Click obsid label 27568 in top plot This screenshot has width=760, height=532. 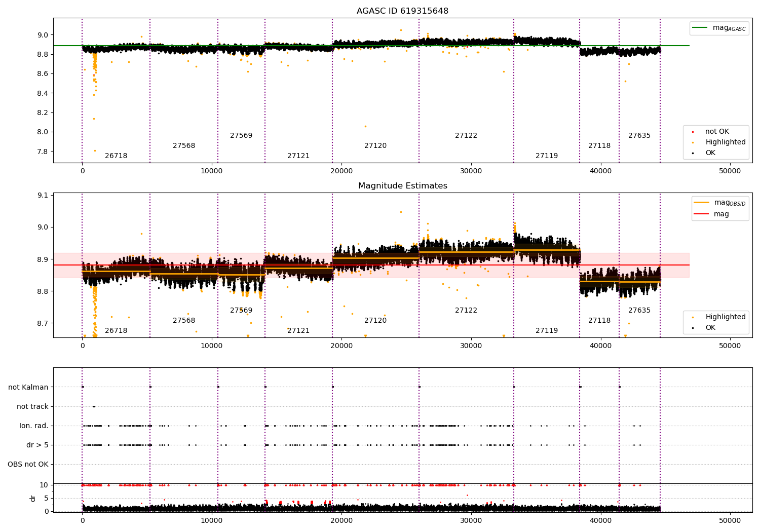click(184, 146)
